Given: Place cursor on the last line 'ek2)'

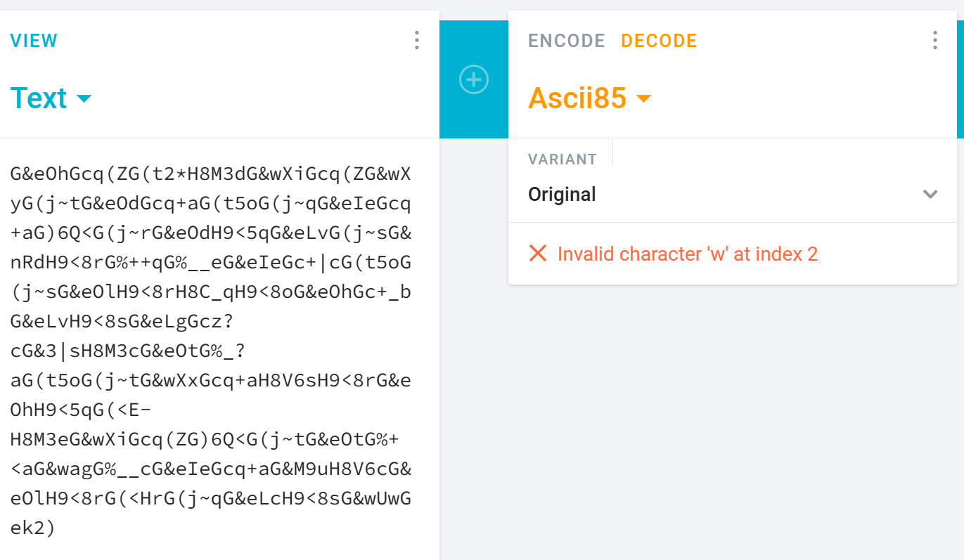Looking at the screenshot, I should [x=33, y=528].
